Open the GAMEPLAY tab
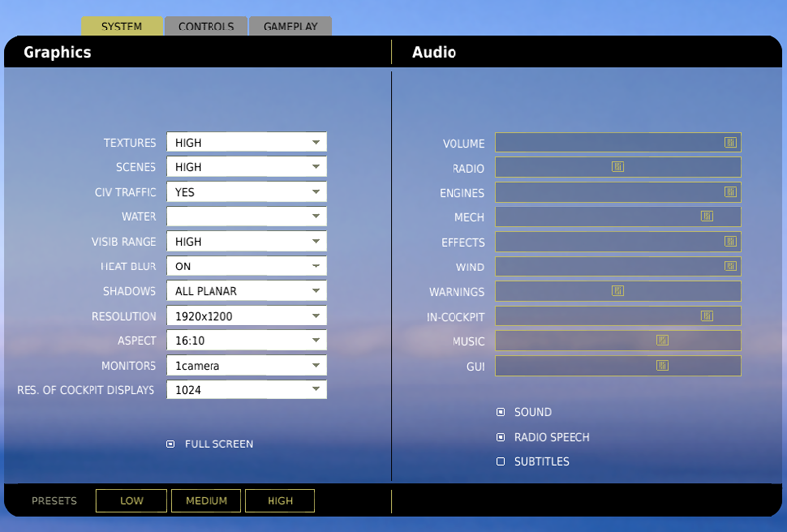 pos(290,27)
